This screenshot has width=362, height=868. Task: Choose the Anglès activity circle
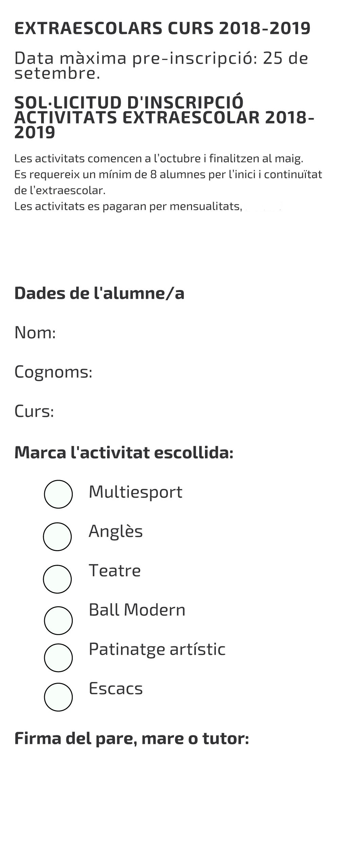pyautogui.click(x=57, y=537)
